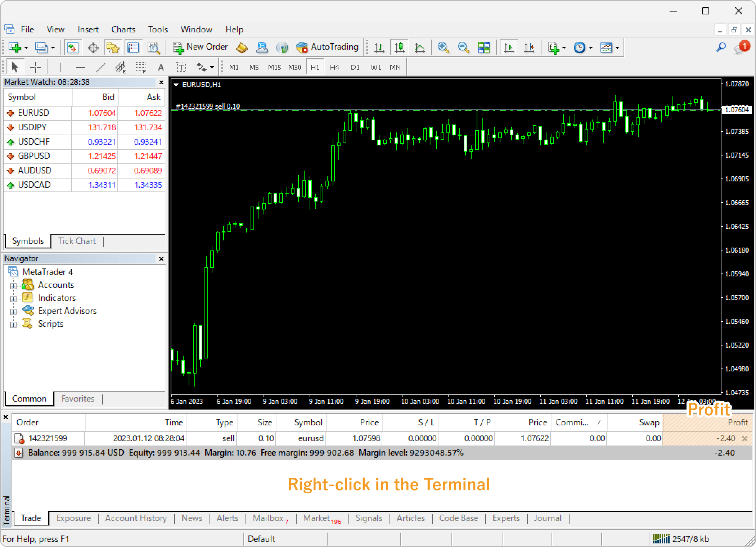Viewport: 756px width, 547px height.
Task: Expand the Accounts tree item
Action: (x=13, y=285)
